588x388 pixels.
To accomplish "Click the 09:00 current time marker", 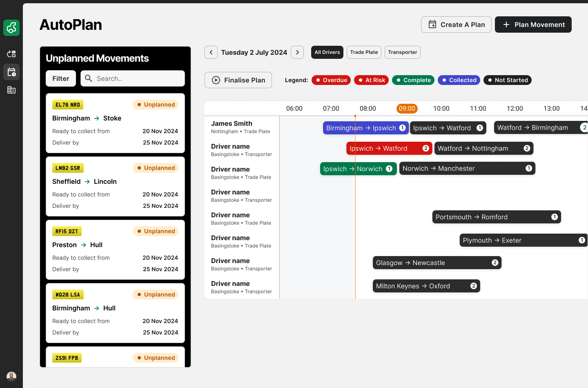I will point(407,109).
